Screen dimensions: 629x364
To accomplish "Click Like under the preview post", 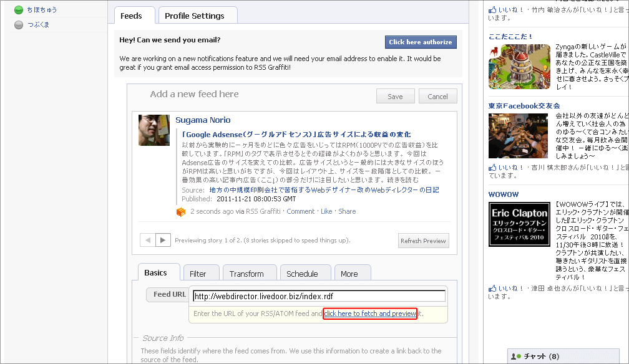I will tap(326, 211).
